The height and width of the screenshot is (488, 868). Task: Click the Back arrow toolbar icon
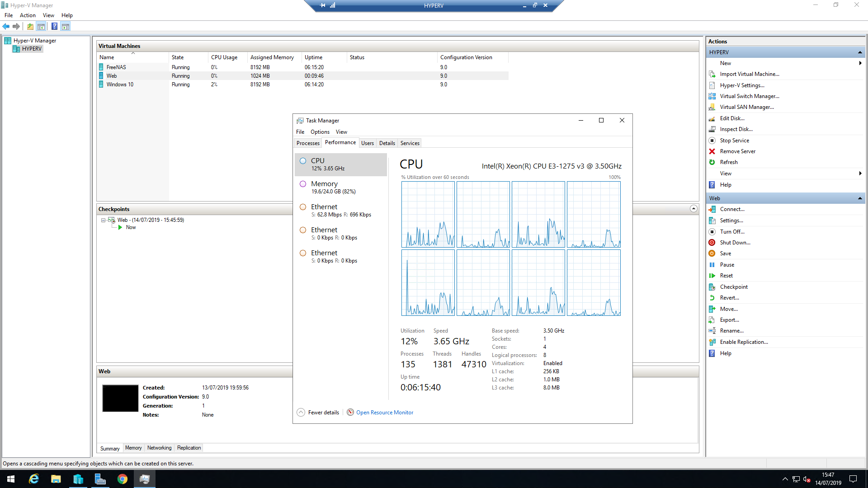coord(6,26)
